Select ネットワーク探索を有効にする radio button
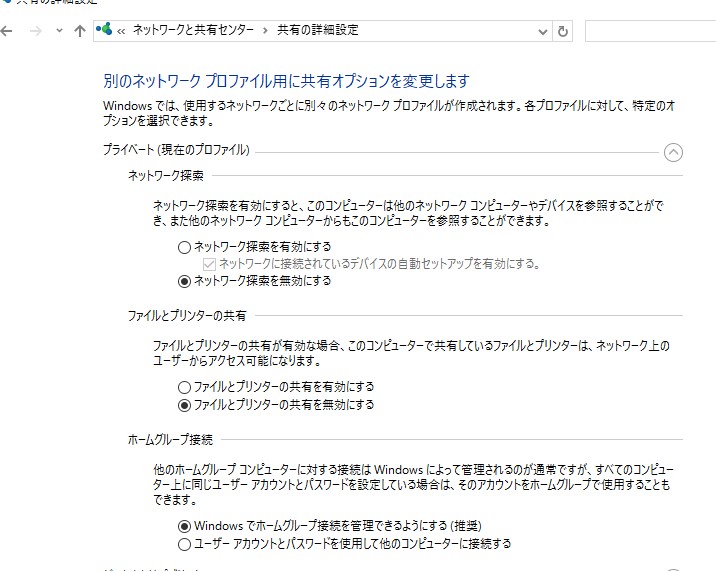Image resolution: width=716 pixels, height=571 pixels. tap(184, 247)
